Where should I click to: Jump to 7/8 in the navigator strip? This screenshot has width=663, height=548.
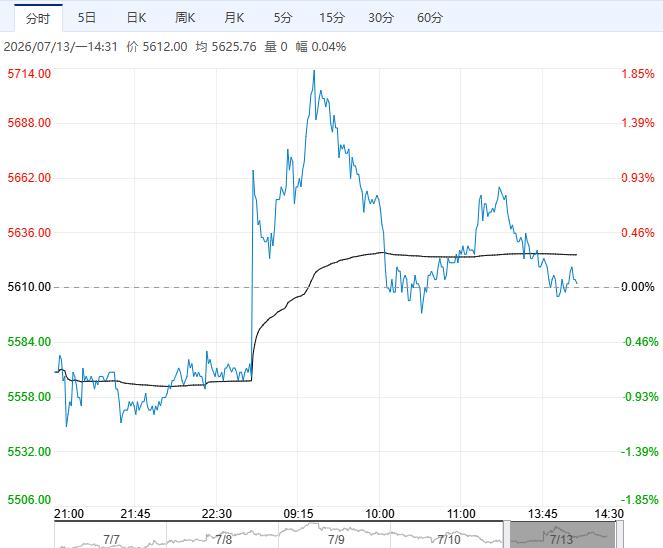[224, 540]
